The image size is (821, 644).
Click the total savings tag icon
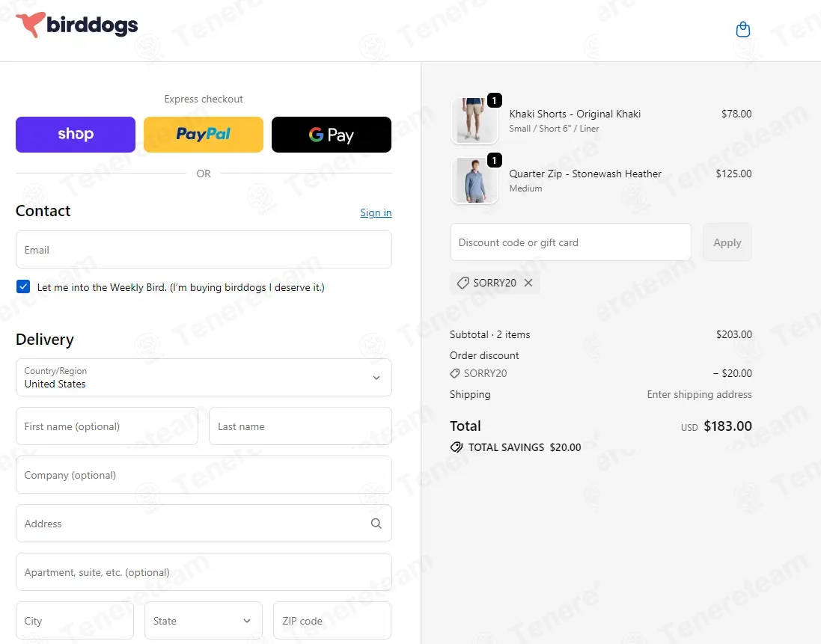pyautogui.click(x=456, y=447)
